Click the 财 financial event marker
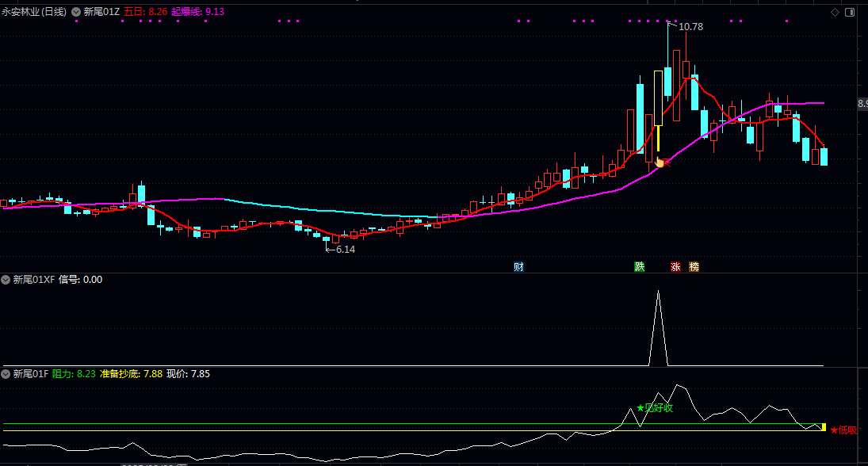 click(518, 267)
